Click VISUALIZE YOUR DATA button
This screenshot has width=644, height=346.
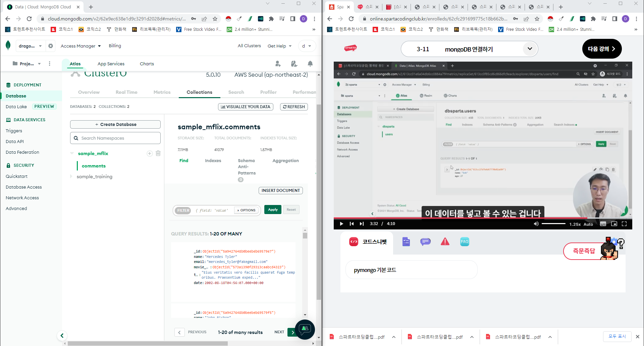click(246, 107)
